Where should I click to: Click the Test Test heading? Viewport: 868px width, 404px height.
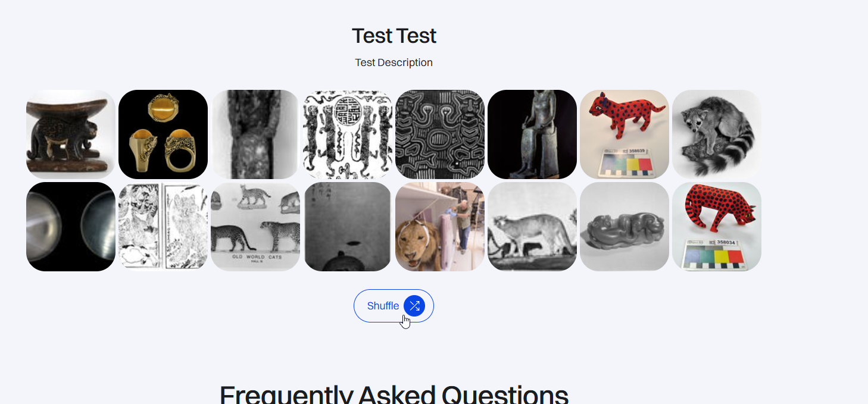(394, 36)
